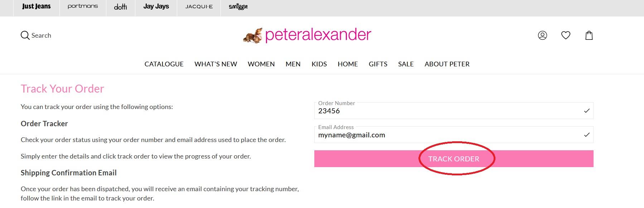Open the account profile icon

[542, 35]
